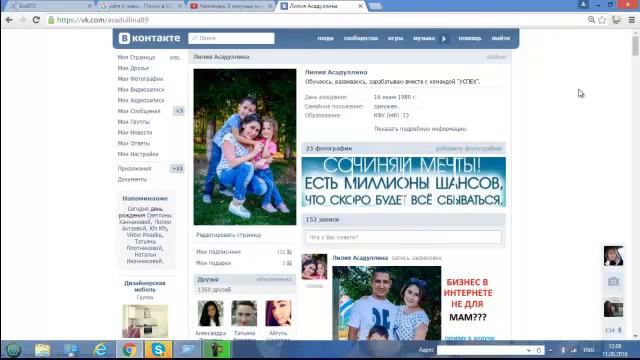Viewport: 640px width, 360px height.
Task: Open Internet Explorer from the taskbar
Action: pos(100,350)
